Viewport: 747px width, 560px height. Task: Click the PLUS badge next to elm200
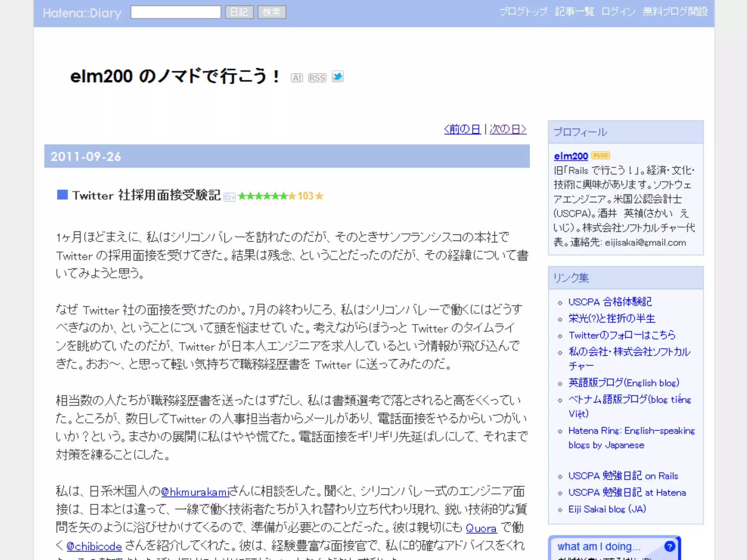[x=600, y=155]
